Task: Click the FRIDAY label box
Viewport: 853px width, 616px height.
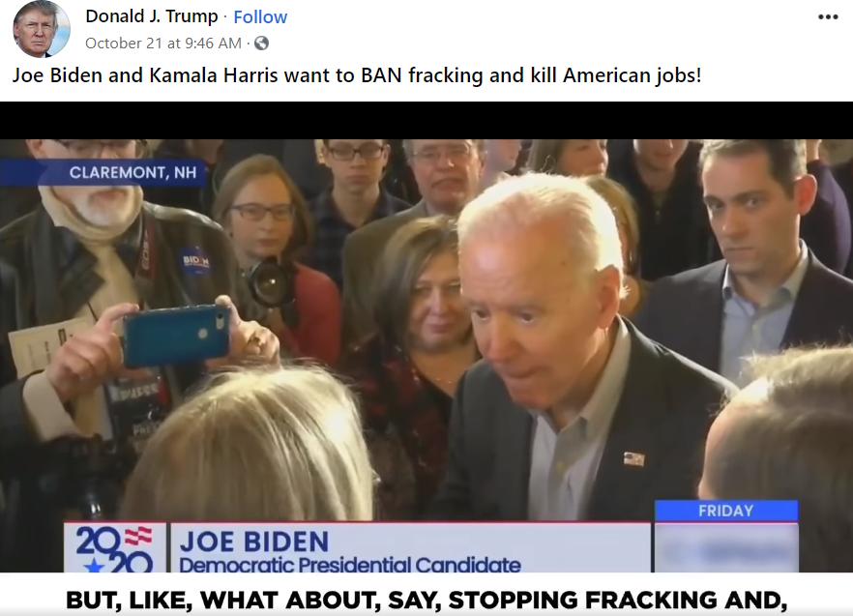Action: tap(726, 511)
